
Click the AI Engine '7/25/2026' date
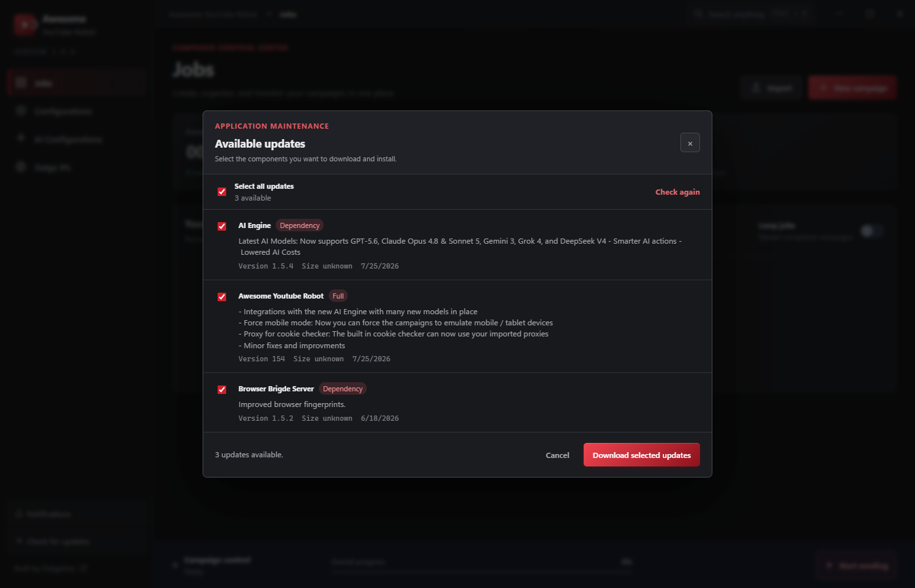click(380, 266)
